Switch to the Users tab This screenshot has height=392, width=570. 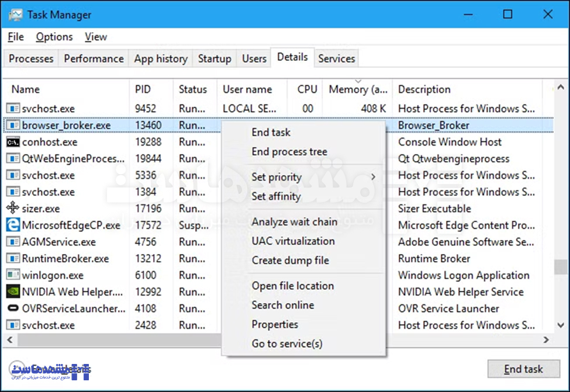(x=254, y=58)
